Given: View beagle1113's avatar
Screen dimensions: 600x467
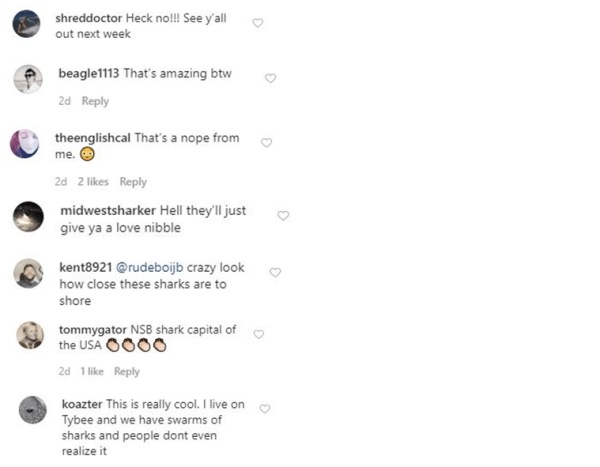Looking at the screenshot, I should [x=30, y=81].
